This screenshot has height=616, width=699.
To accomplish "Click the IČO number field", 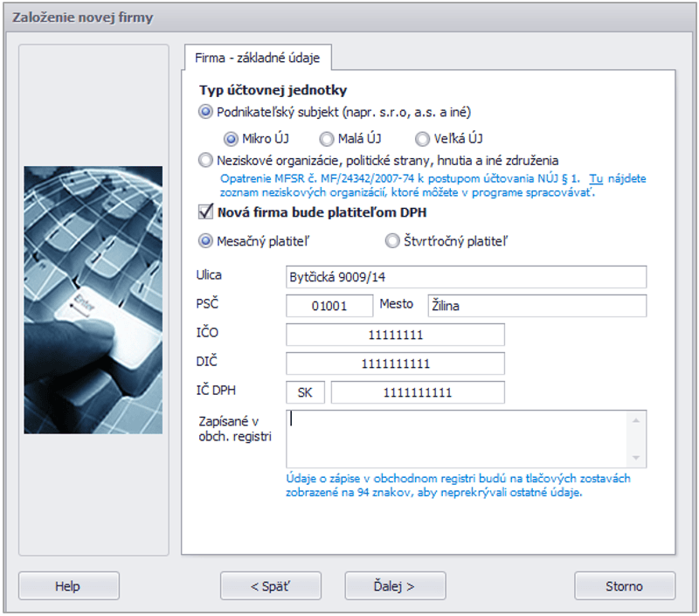I will tap(395, 335).
